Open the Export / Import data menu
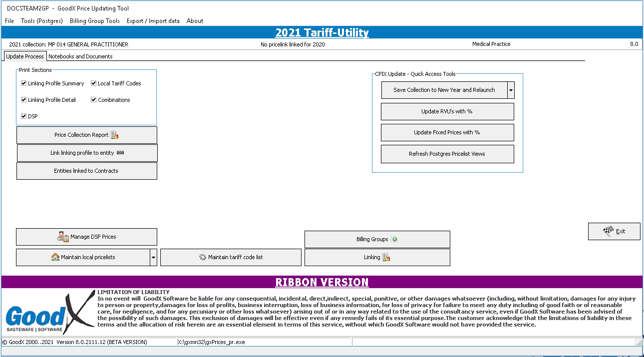 [153, 21]
